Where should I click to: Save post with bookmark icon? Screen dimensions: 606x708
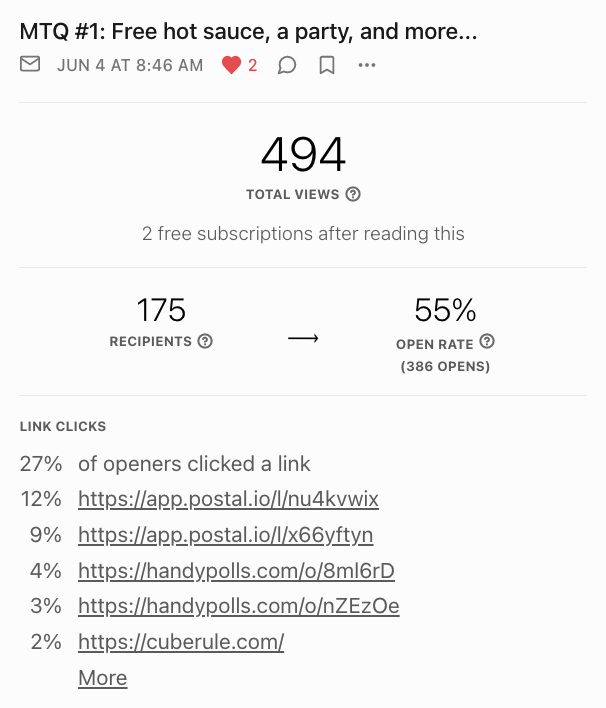click(x=327, y=65)
